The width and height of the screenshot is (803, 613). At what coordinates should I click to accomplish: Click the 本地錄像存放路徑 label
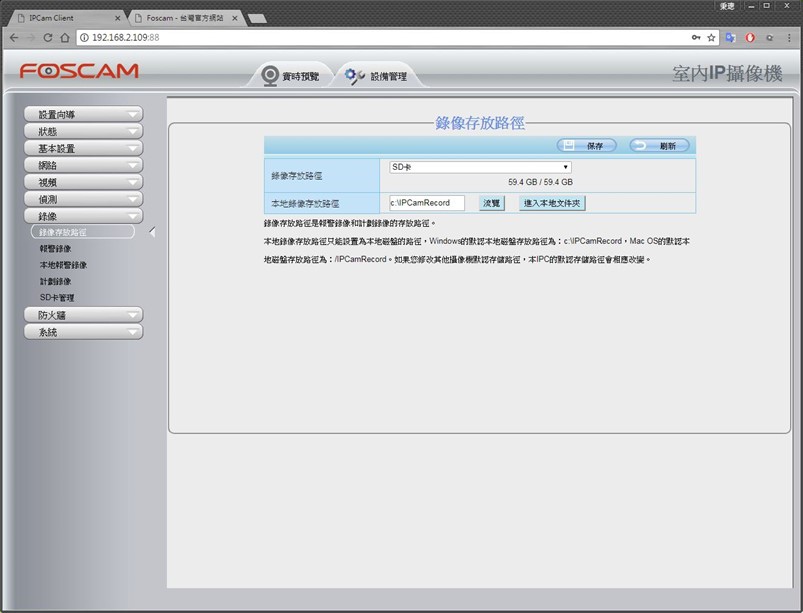coord(305,203)
